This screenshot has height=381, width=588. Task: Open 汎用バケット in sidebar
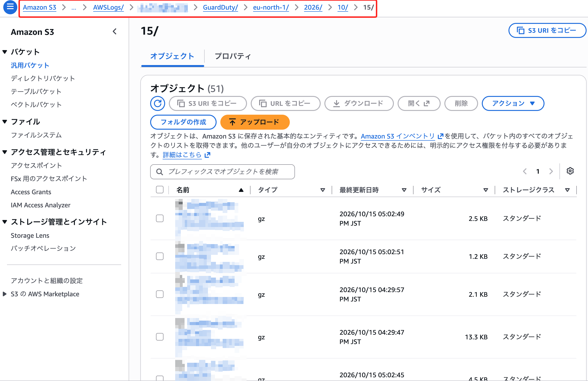pyautogui.click(x=30, y=65)
